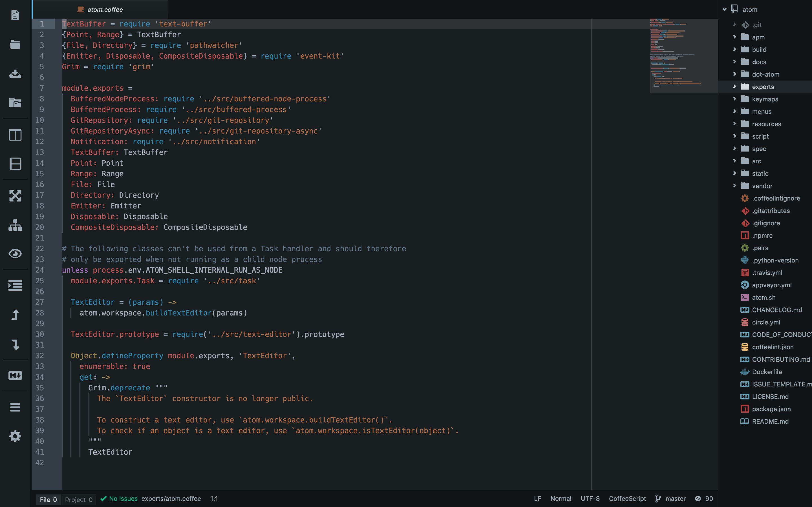This screenshot has width=812, height=507.
Task: Toggle visibility of vendor folder in tree
Action: pyautogui.click(x=735, y=186)
